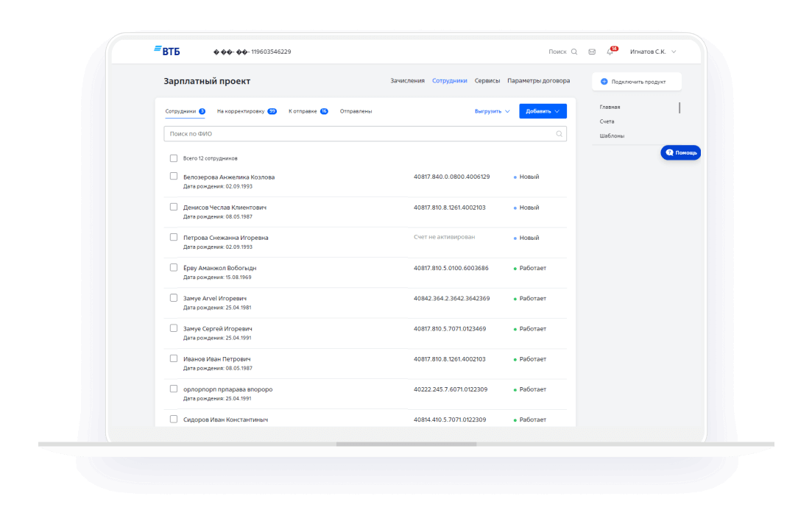812x524 pixels.
Task: Open Параметры договора link
Action: (538, 81)
